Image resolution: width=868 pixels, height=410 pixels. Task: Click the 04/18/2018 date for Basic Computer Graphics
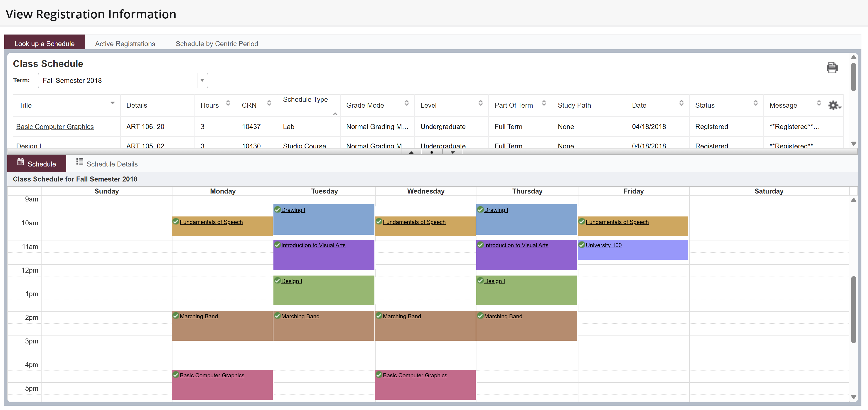pyautogui.click(x=649, y=127)
